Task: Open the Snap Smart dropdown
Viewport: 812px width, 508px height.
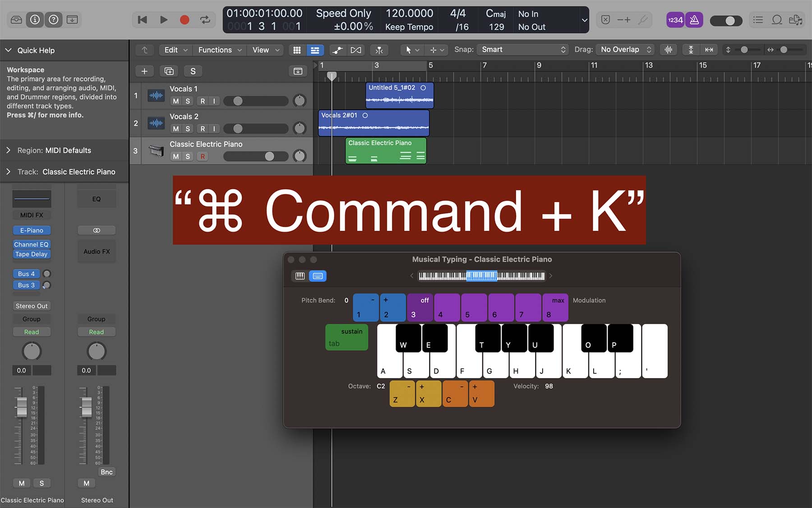Action: pos(523,50)
